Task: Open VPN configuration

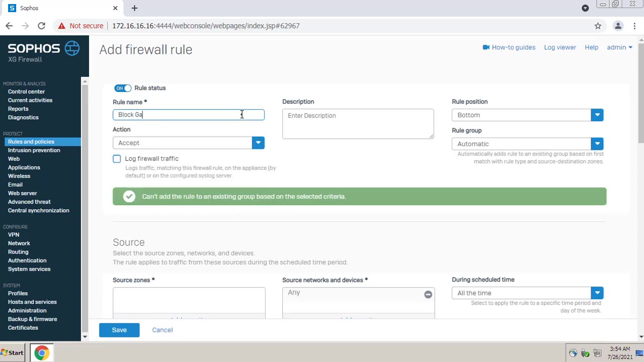Action: [x=14, y=235]
